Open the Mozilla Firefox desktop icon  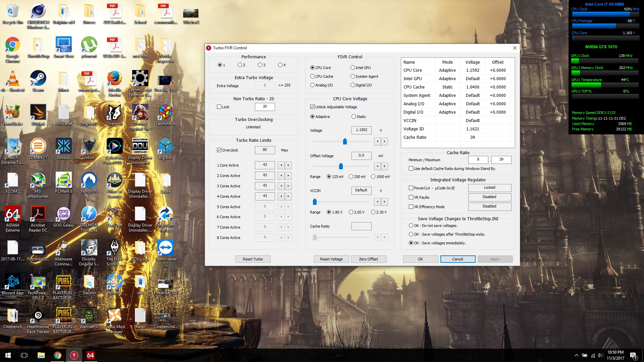click(x=114, y=83)
